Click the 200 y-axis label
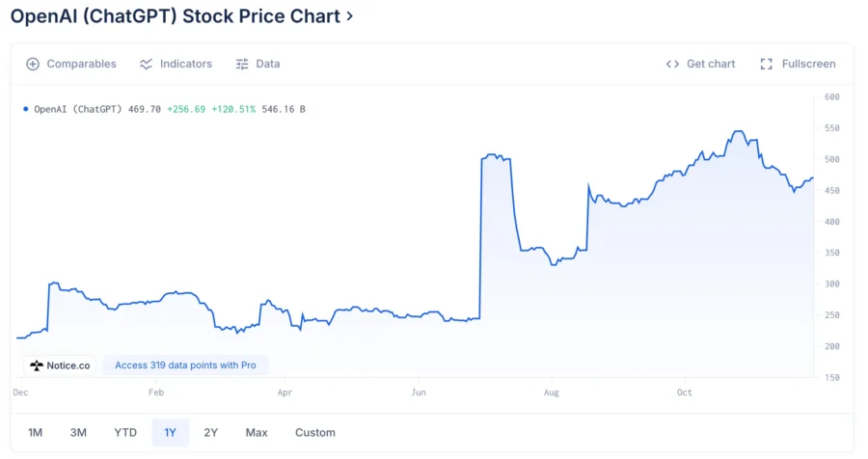 [x=832, y=346]
